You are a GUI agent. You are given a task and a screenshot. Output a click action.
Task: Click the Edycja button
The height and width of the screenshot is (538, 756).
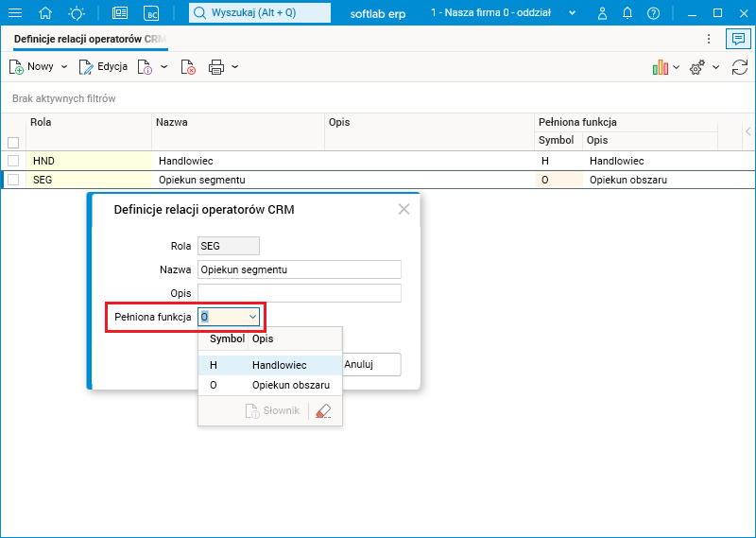[103, 67]
